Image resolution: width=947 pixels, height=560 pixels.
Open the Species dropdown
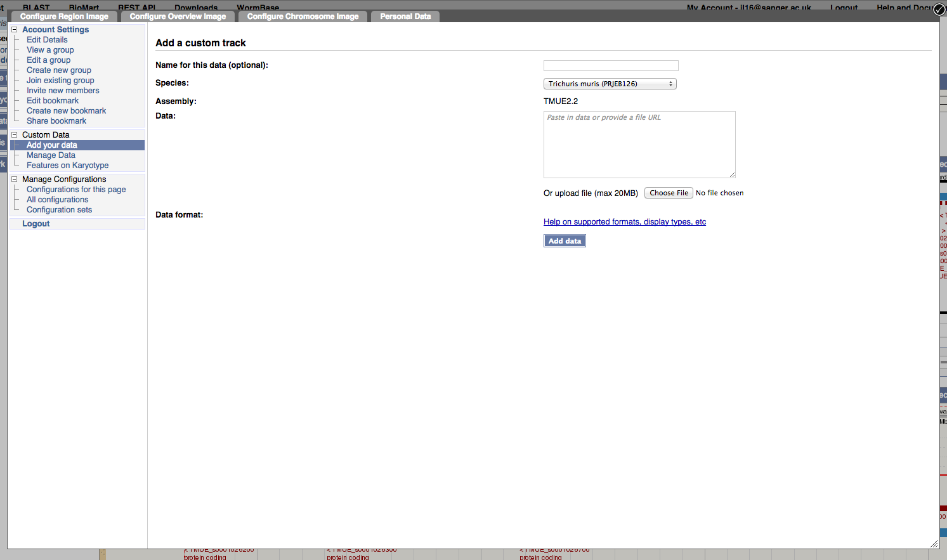610,84
